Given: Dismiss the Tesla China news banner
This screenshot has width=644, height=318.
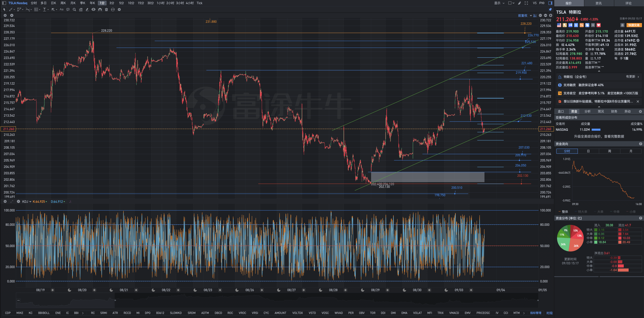Looking at the screenshot, I should 638,101.
